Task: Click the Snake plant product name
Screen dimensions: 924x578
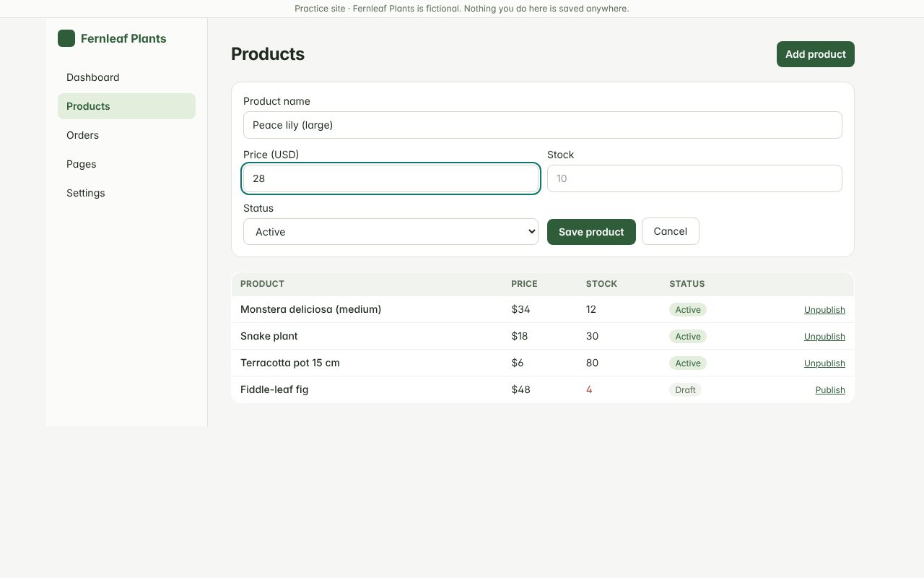Action: (269, 336)
